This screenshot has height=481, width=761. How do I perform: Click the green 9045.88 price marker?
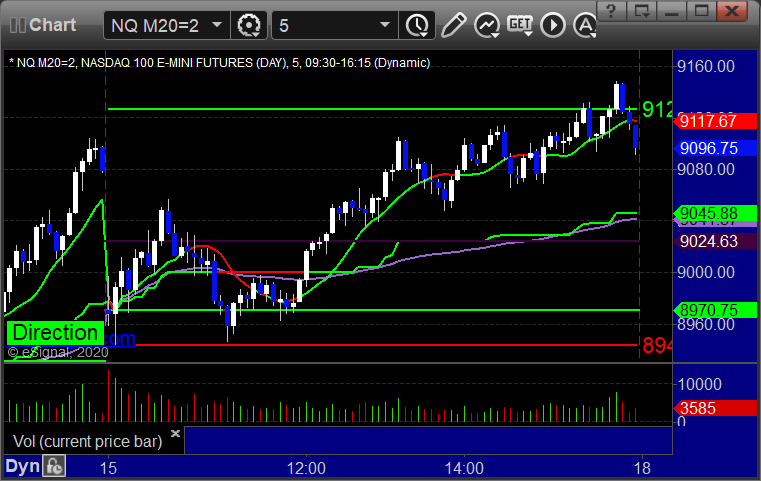(715, 213)
